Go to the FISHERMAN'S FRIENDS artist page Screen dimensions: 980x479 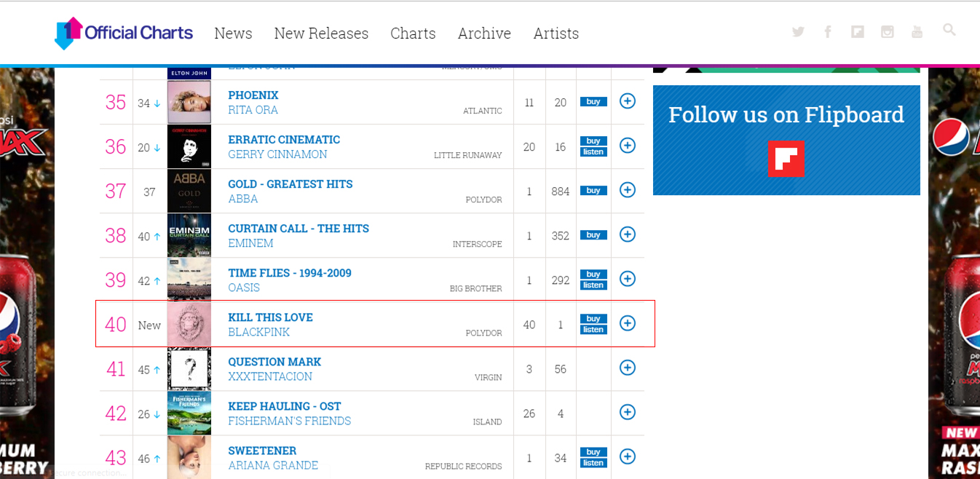pyautogui.click(x=290, y=421)
